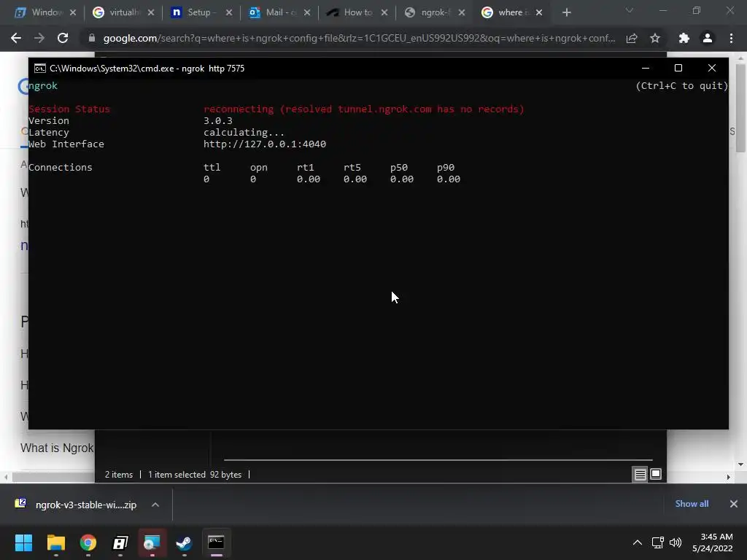Viewport: 747px width, 560px height.
Task: Click the (Ctrl+C to quit) text
Action: coord(682,86)
